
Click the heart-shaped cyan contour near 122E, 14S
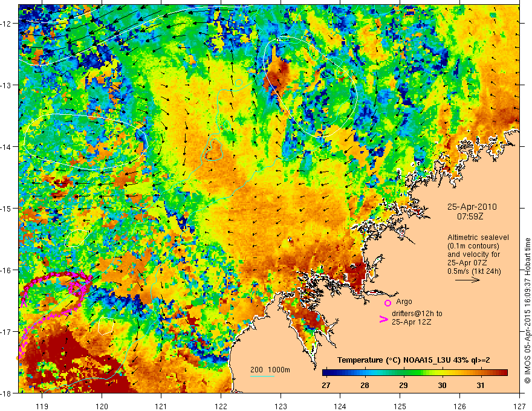tap(213, 149)
